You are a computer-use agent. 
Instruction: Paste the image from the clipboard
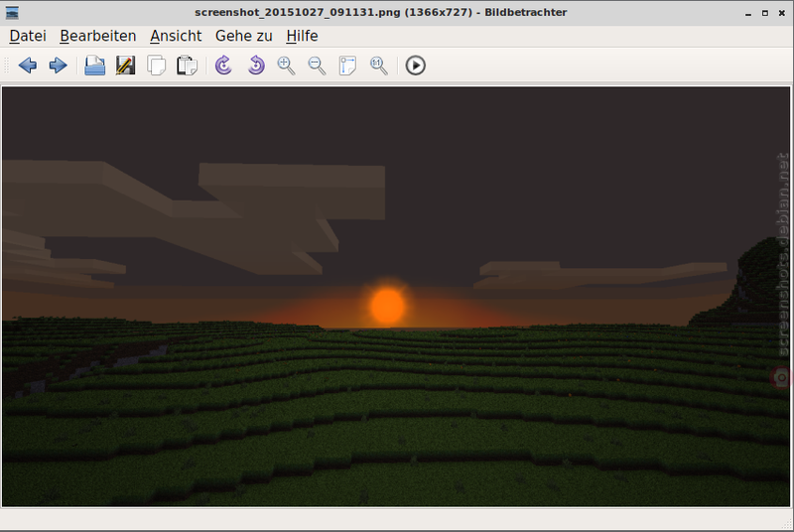(x=187, y=66)
